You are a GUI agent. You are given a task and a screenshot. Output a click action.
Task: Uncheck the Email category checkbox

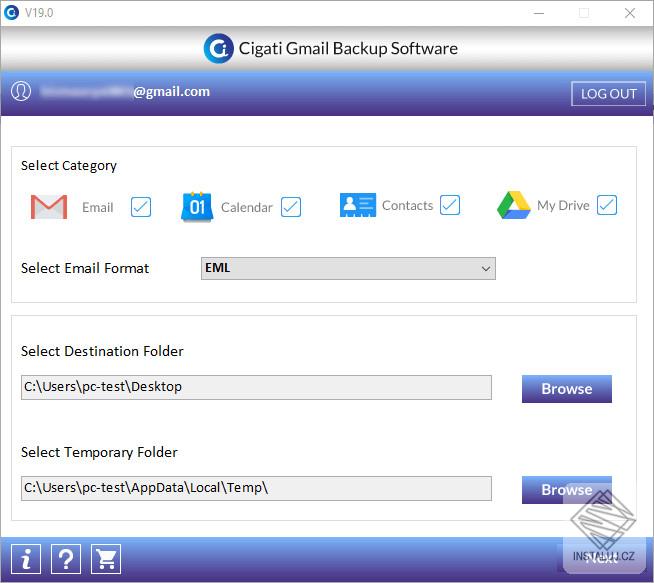[x=141, y=206]
